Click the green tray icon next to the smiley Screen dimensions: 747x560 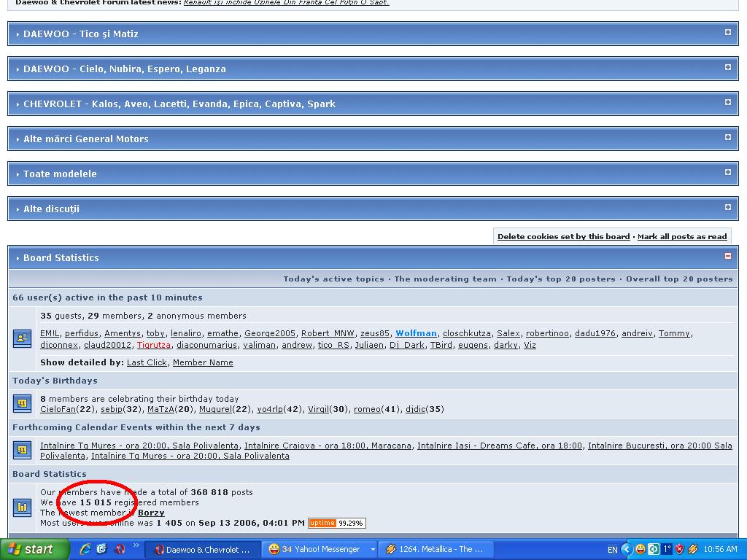click(654, 550)
